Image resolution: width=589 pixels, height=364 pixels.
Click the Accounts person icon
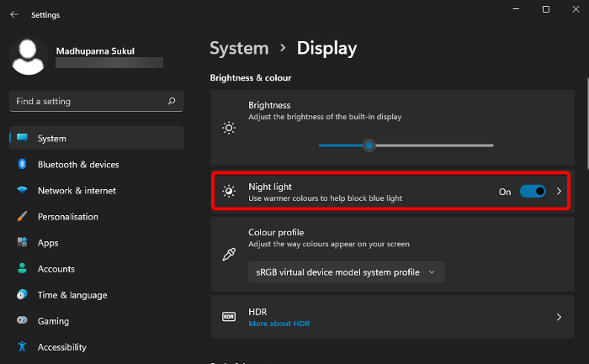[x=22, y=269]
